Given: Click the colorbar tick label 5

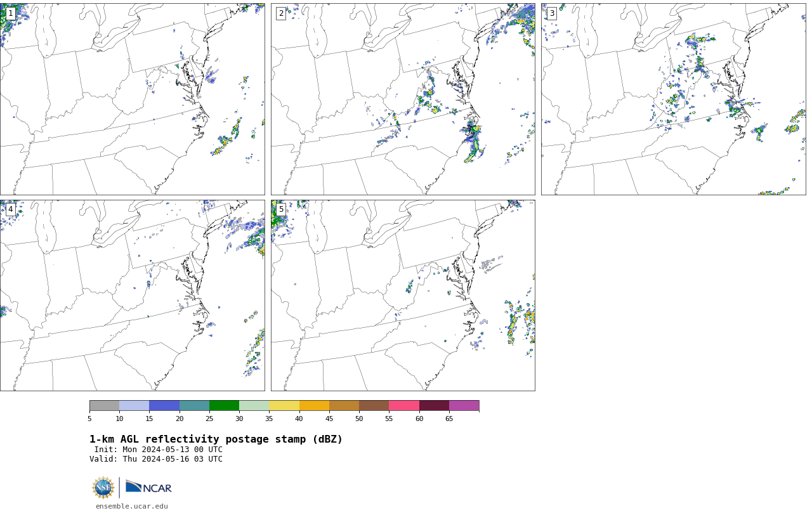Looking at the screenshot, I should [89, 419].
